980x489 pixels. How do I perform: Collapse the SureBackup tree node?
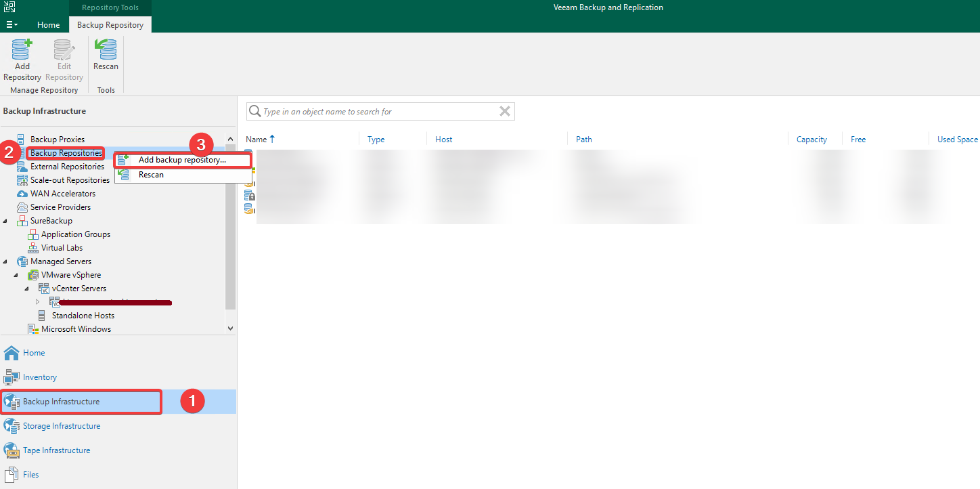click(6, 221)
